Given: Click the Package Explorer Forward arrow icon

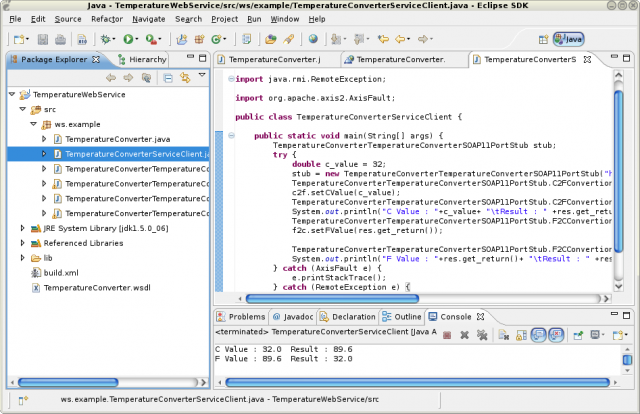Looking at the screenshot, I should [128, 78].
